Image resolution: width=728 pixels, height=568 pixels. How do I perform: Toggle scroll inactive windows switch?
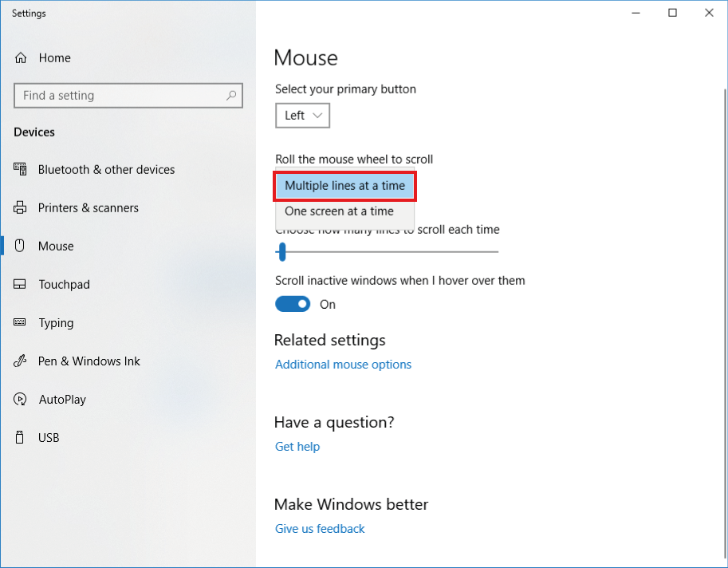click(x=293, y=304)
